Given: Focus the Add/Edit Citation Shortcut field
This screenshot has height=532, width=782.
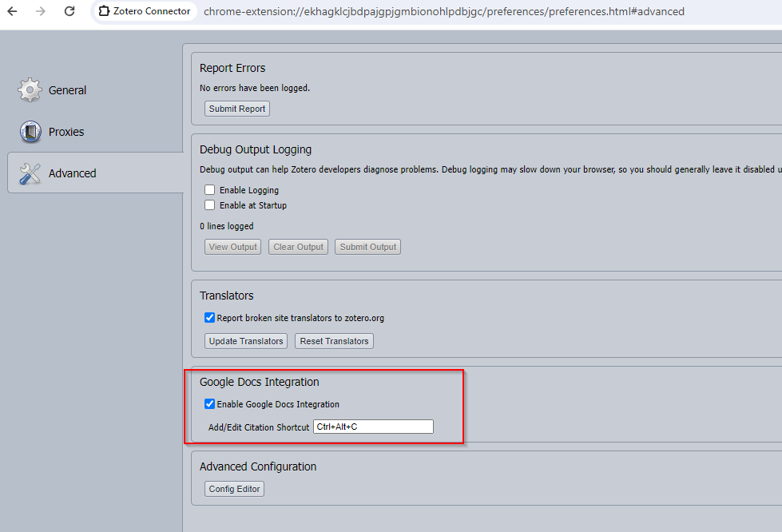Looking at the screenshot, I should (x=373, y=427).
